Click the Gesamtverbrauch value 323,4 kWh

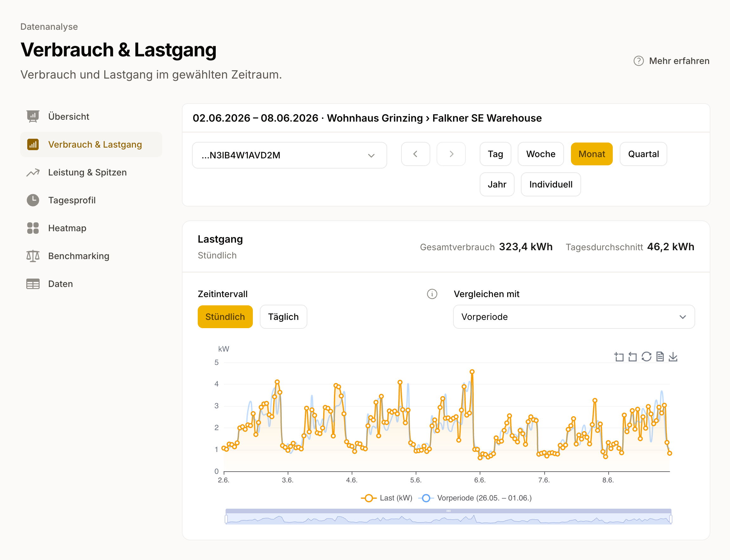point(526,247)
